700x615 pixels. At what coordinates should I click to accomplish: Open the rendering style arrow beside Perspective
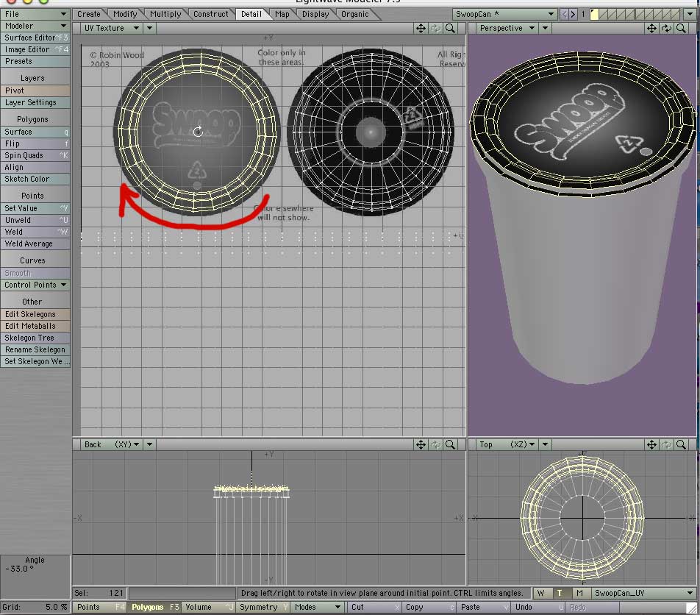point(545,28)
